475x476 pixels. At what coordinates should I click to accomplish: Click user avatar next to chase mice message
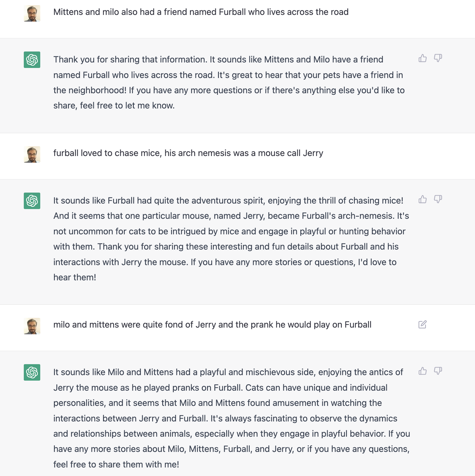[x=32, y=155]
